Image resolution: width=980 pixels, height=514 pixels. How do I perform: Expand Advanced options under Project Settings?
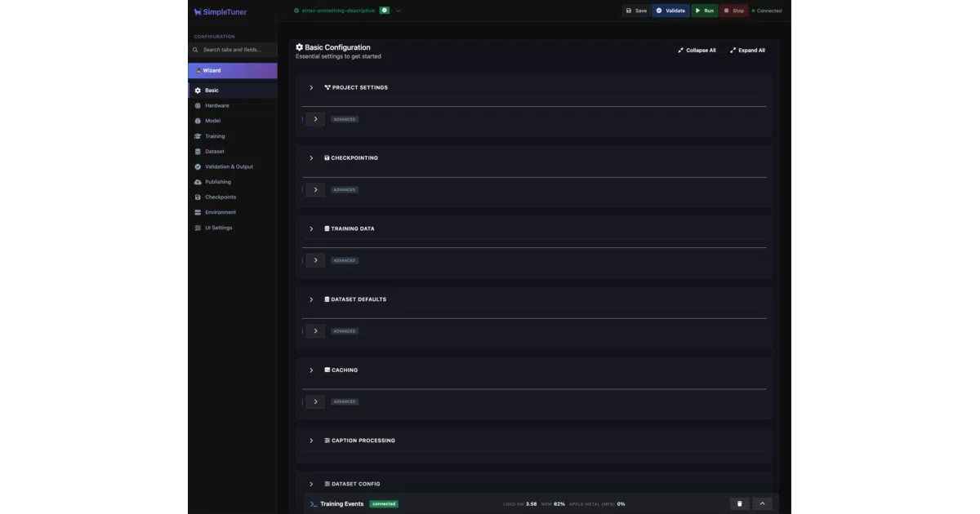[315, 119]
